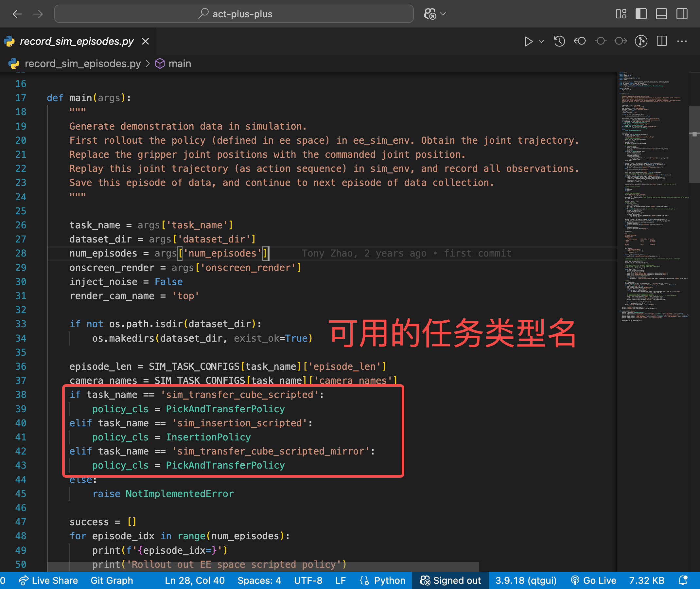Screen dimensions: 700x589
Task: Click Live Share in the status bar
Action: click(x=48, y=580)
